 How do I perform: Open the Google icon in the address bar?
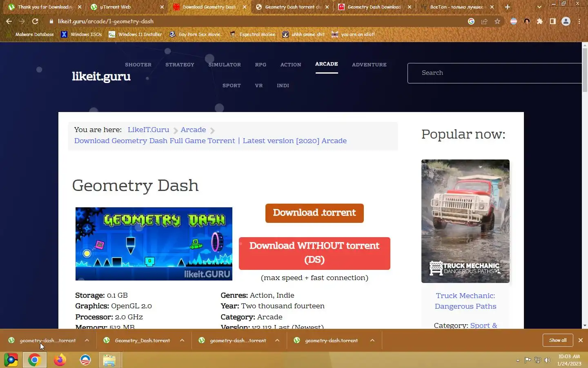point(471,21)
